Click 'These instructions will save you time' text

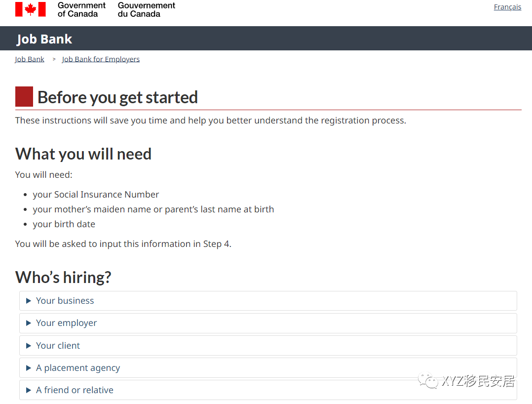211,121
